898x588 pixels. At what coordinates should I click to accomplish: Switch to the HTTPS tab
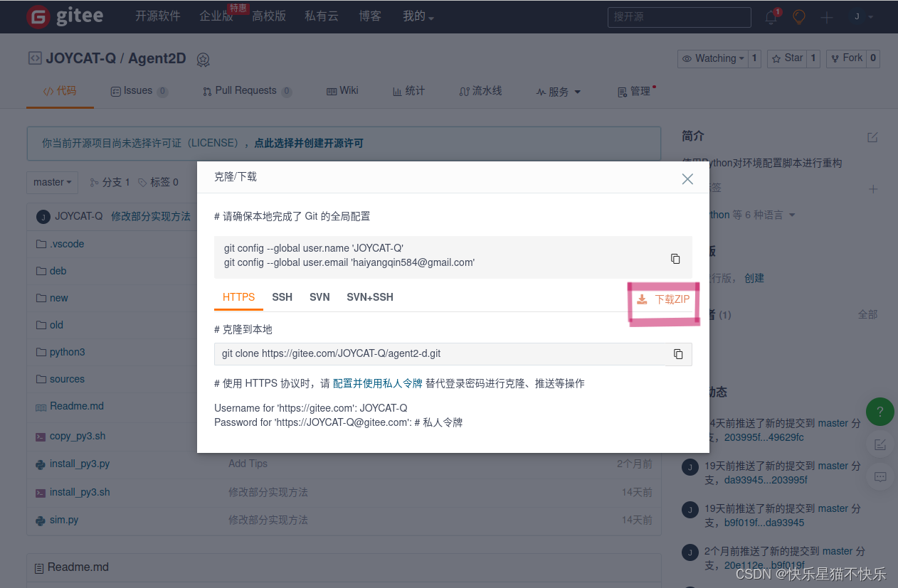point(238,297)
